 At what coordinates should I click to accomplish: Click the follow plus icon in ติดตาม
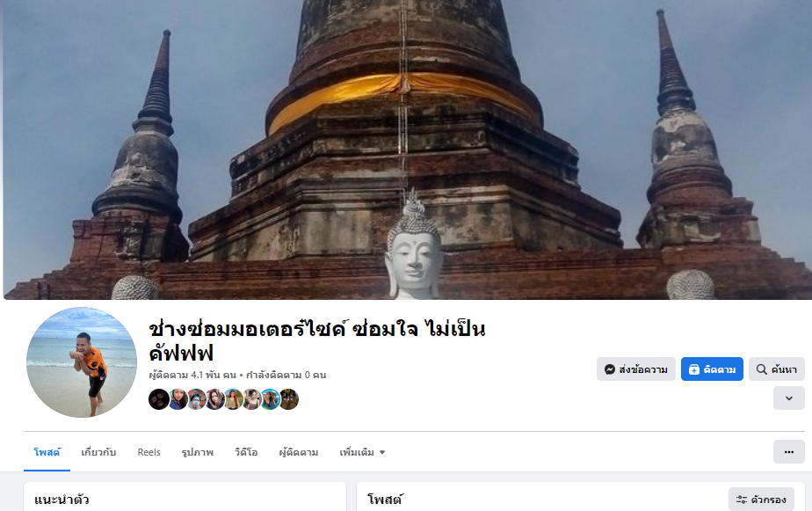click(694, 369)
